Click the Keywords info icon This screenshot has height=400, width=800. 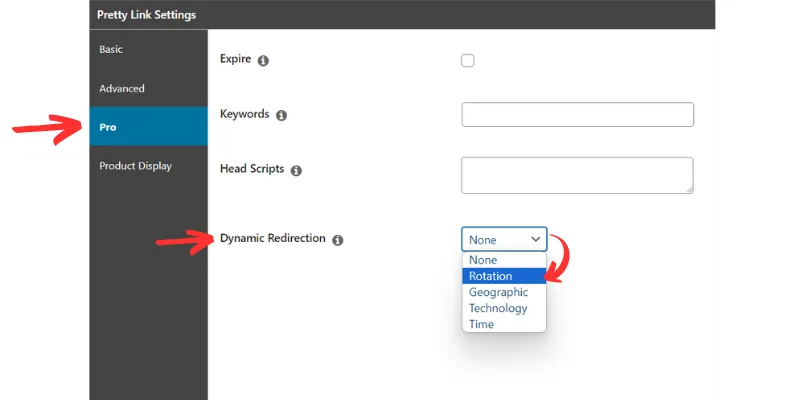coord(281,116)
